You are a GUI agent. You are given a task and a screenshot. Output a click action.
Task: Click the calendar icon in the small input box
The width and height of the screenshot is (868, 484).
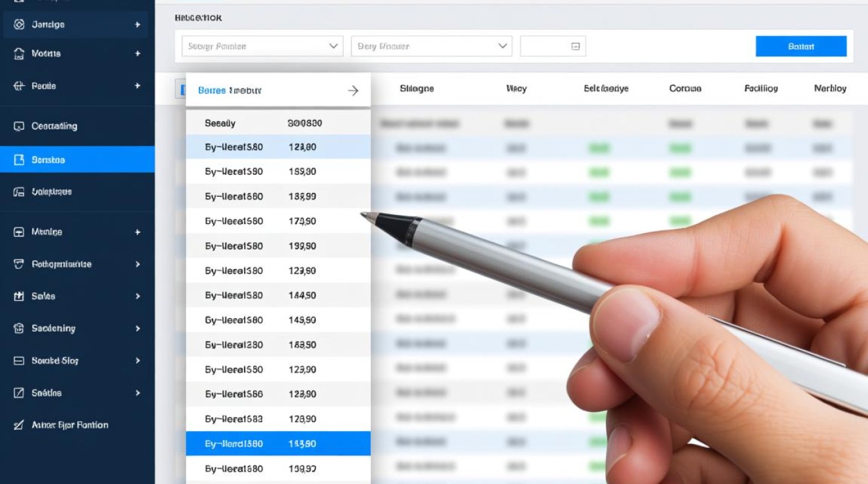tap(575, 46)
